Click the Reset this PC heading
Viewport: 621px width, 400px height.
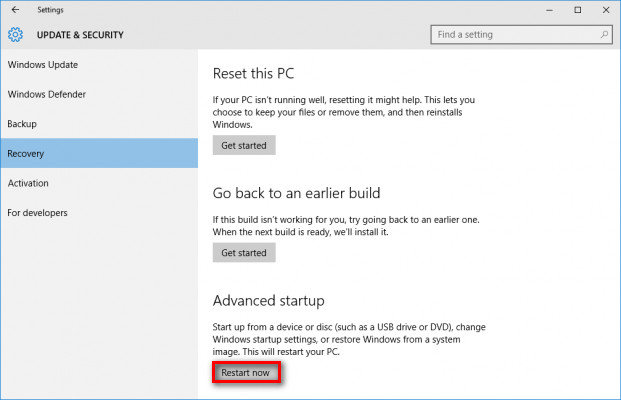pyautogui.click(x=253, y=74)
